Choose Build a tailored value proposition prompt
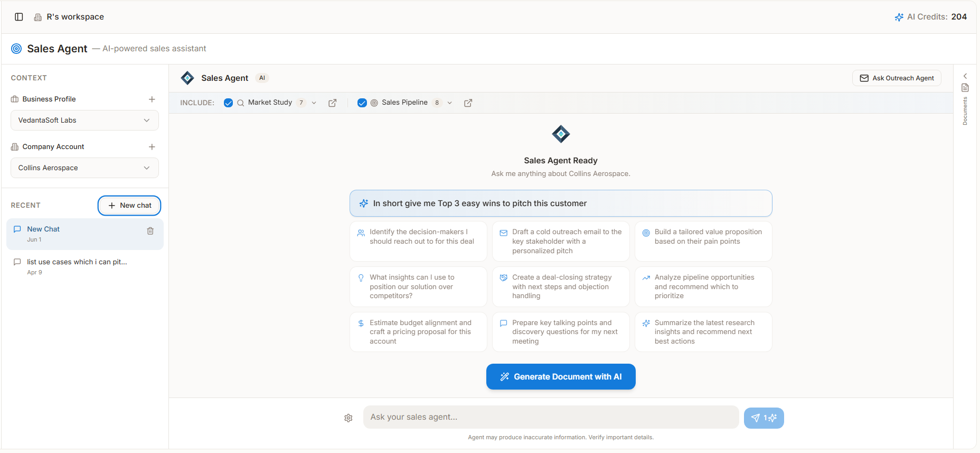 703,242
